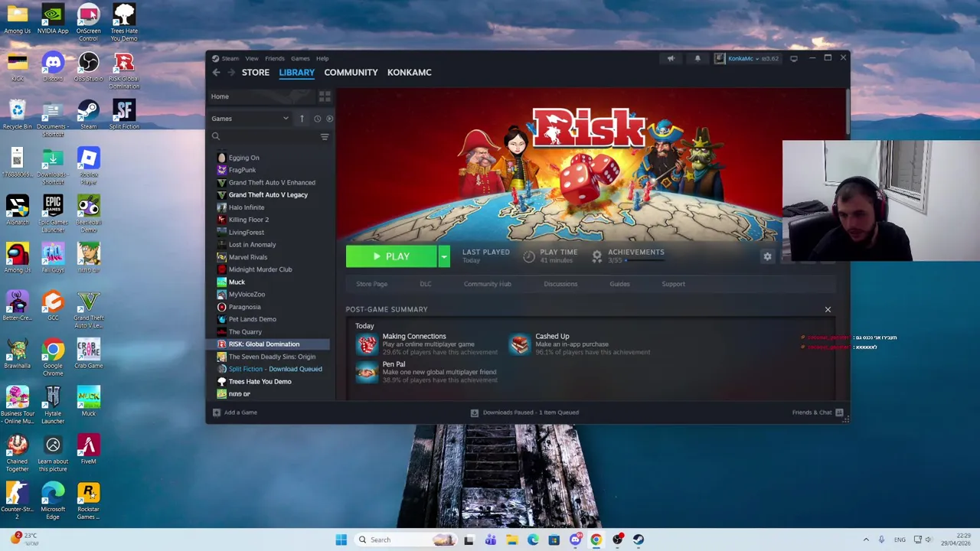Open Friends & Chat
This screenshot has height=551, width=980.
(x=818, y=412)
